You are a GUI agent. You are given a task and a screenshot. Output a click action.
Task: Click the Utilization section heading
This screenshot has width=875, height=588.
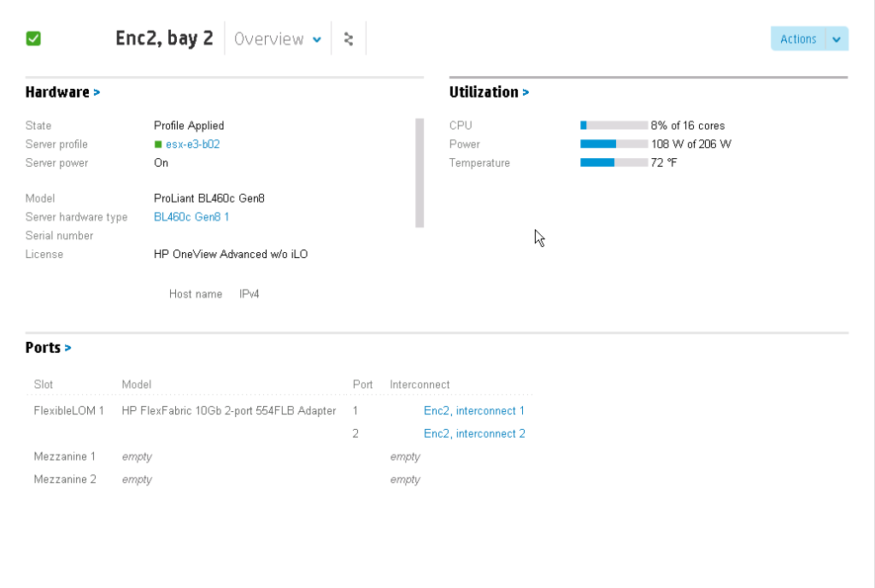(484, 92)
